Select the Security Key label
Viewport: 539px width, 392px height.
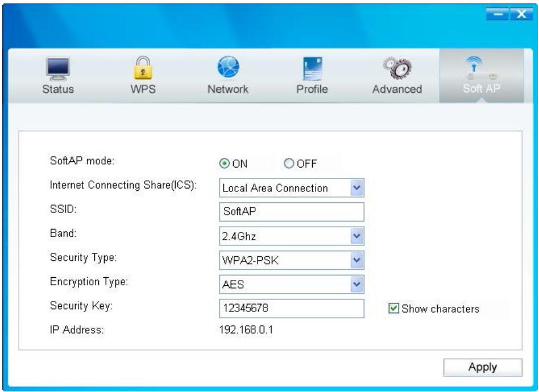81,306
